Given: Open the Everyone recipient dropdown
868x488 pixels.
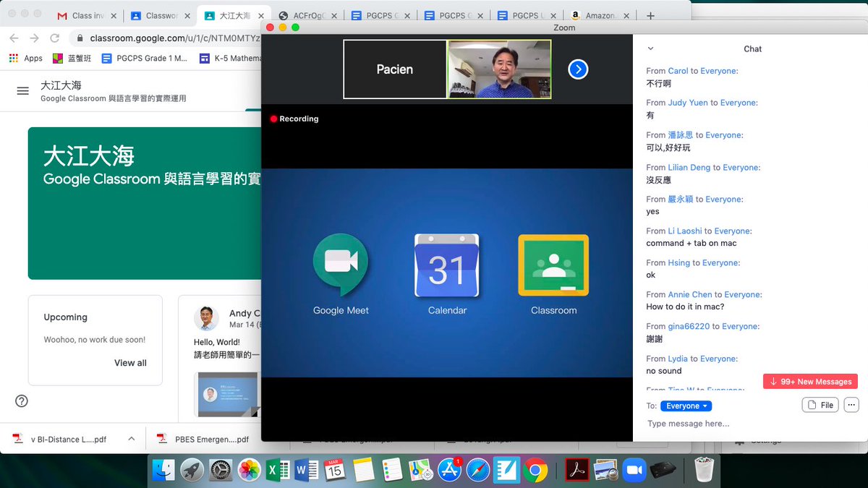Looking at the screenshot, I should (686, 406).
